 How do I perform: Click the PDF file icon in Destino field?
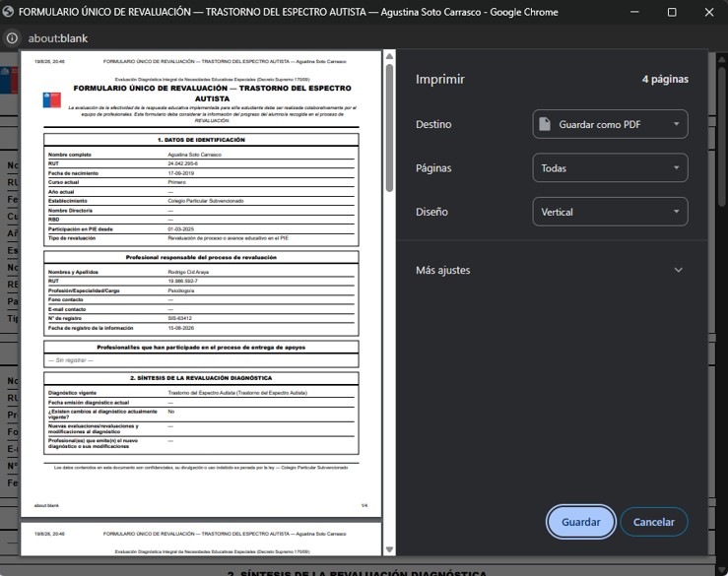(545, 124)
